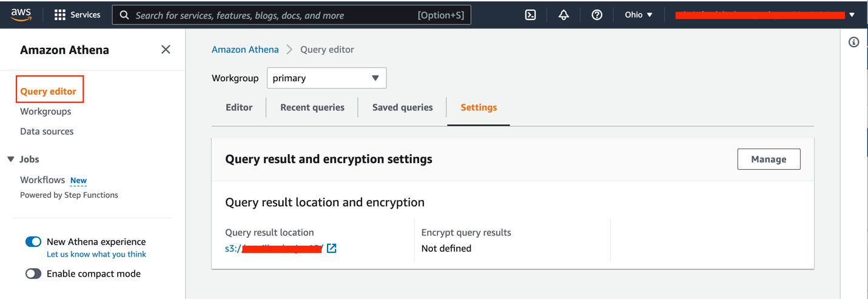
Task: Open the account menu dropdown arrow
Action: (852, 15)
